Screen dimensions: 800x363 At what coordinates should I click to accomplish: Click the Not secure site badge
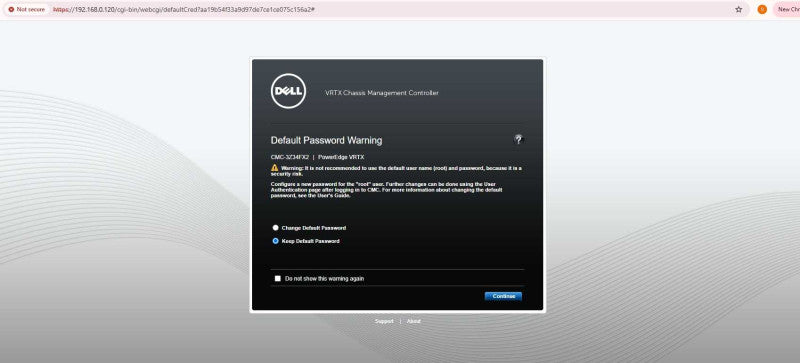(27, 9)
